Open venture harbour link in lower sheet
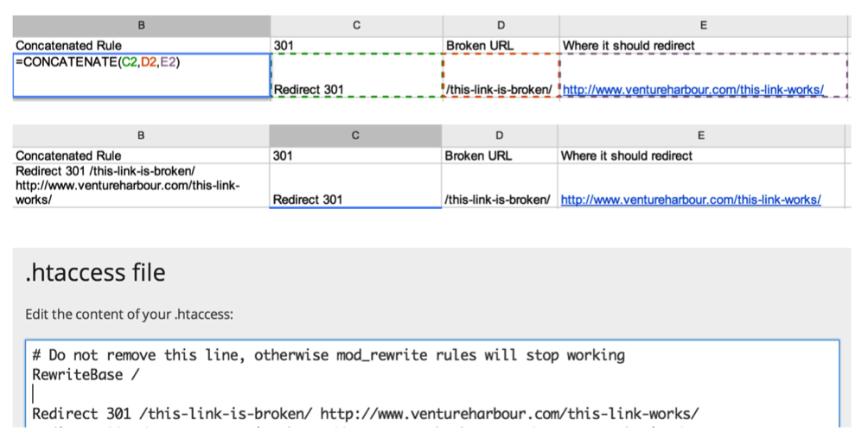 point(691,200)
